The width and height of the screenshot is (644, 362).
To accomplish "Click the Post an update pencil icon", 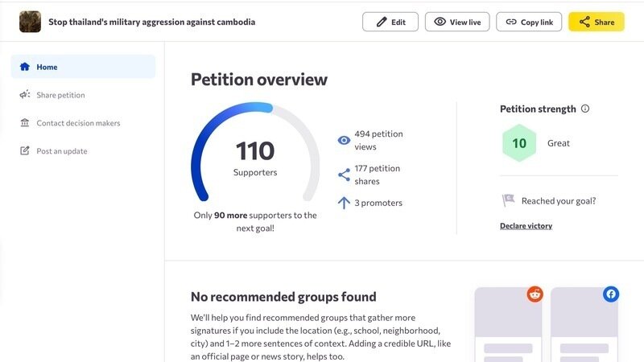I will point(25,151).
